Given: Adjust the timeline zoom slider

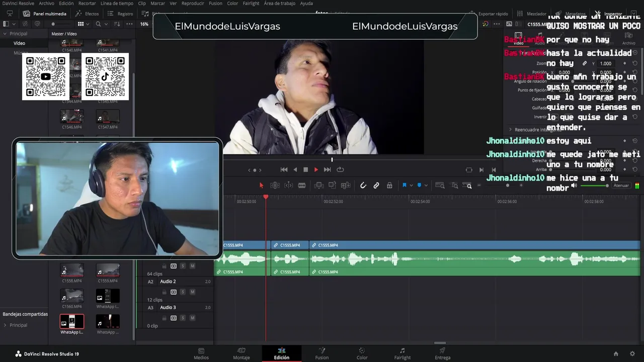Looking at the screenshot, I should point(500,186).
